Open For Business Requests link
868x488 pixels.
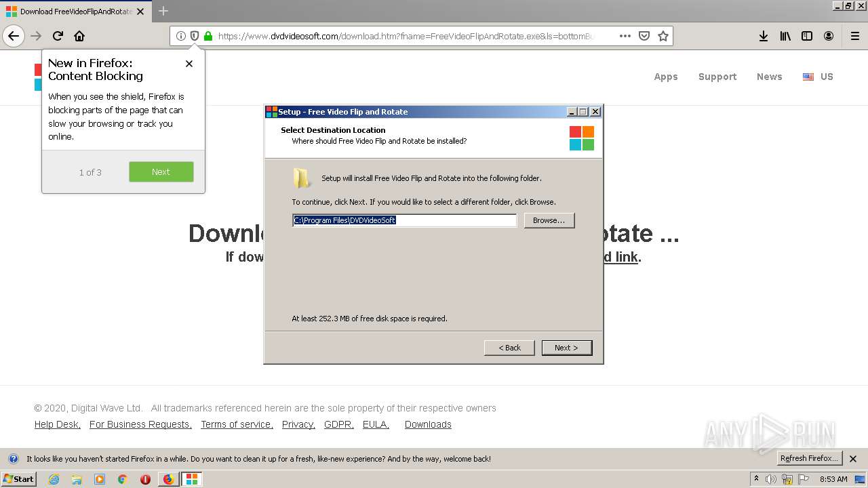[x=140, y=424]
